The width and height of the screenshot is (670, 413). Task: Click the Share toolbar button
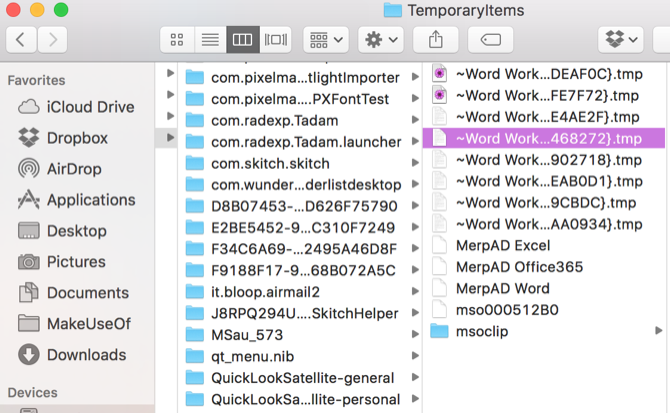(x=434, y=40)
